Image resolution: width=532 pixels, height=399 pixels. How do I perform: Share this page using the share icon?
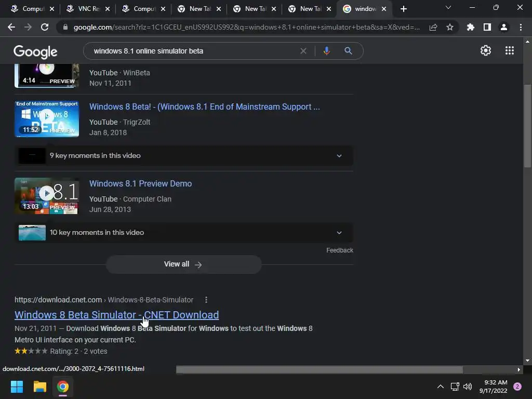433,27
